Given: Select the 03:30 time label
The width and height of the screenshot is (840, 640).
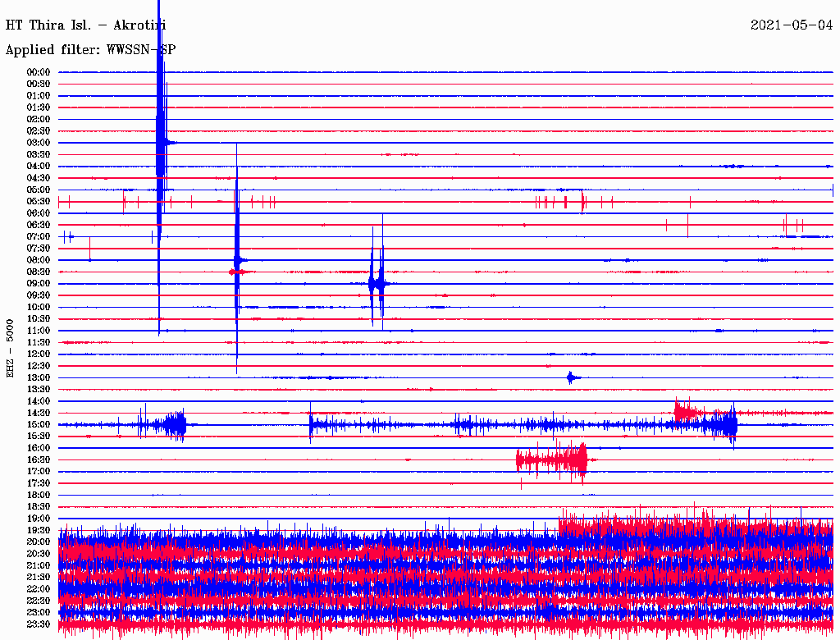Looking at the screenshot, I should [38, 155].
